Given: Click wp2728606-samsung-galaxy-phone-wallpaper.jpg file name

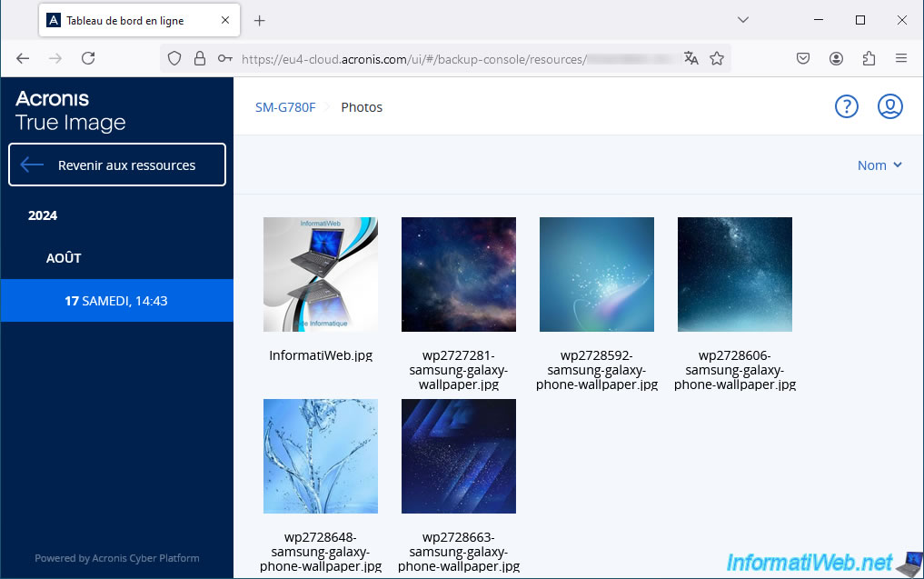Looking at the screenshot, I should tap(735, 370).
